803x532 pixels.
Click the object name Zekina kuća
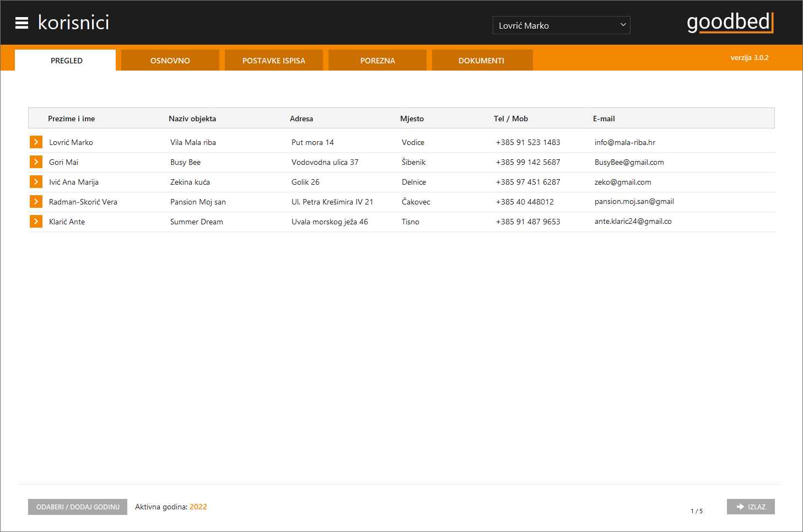[x=190, y=182]
